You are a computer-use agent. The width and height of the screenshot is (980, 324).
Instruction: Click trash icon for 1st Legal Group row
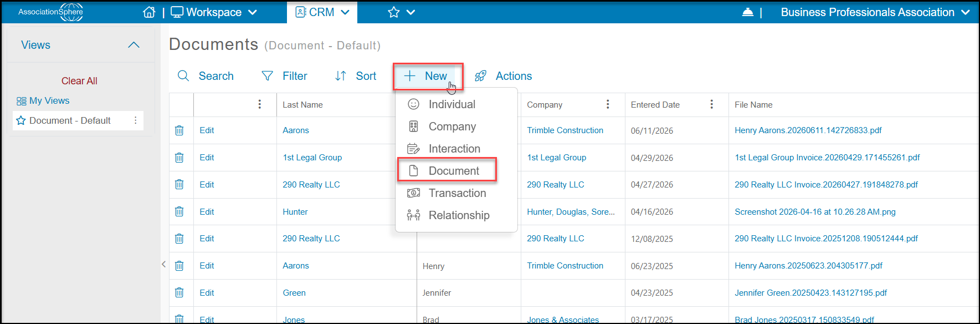(x=179, y=158)
